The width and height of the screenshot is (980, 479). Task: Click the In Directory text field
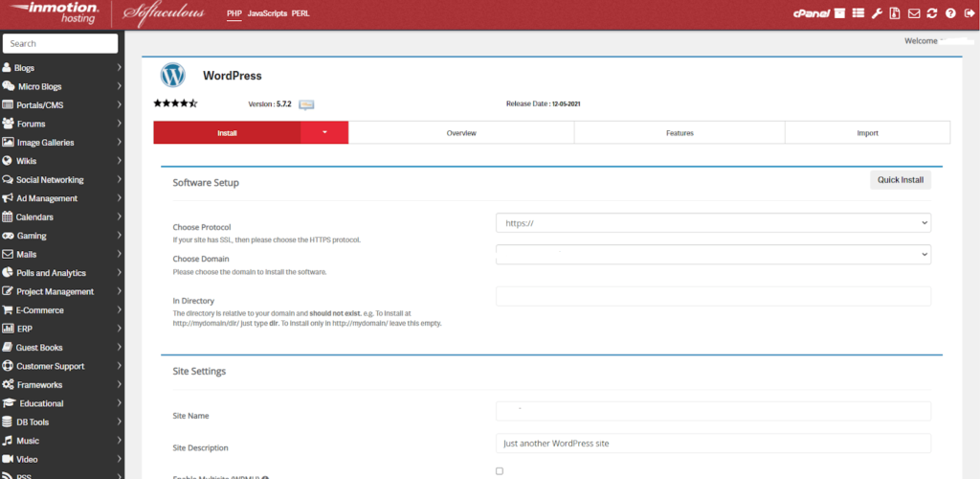tap(713, 297)
